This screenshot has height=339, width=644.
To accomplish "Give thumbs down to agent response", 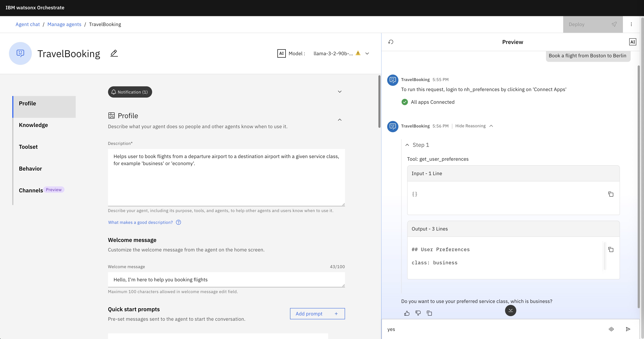I will 418,313.
